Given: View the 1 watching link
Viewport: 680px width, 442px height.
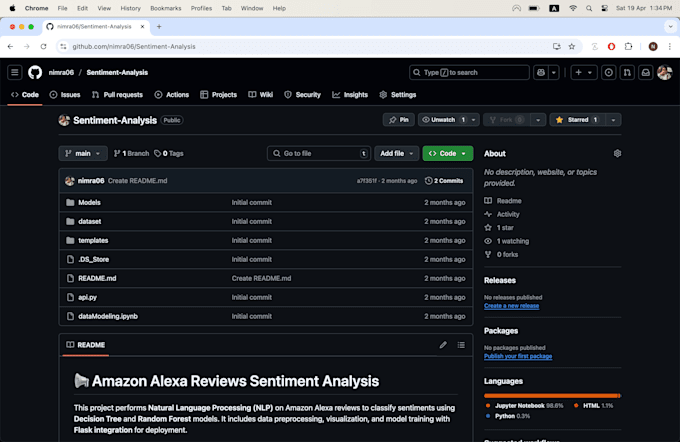Looking at the screenshot, I should 507,241.
